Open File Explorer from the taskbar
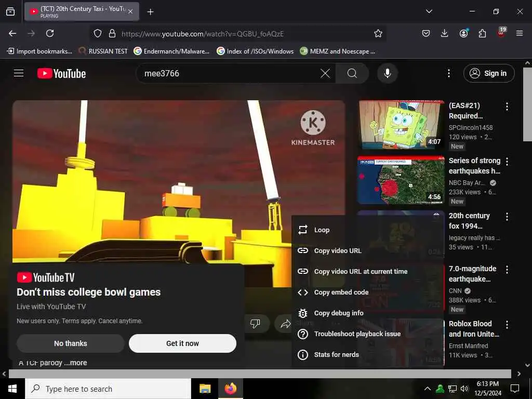 pos(205,389)
